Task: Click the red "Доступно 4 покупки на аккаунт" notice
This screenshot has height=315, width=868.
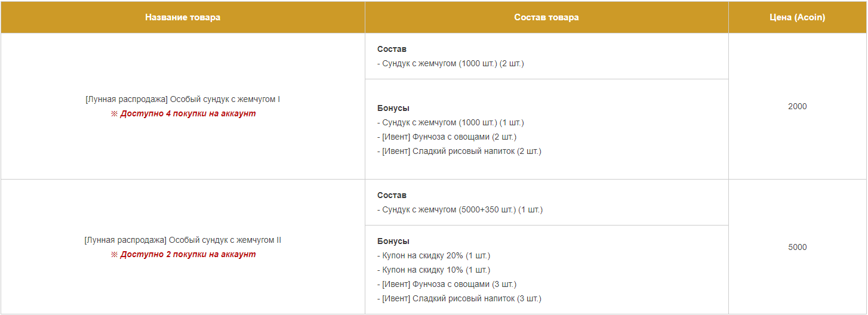Action: pyautogui.click(x=187, y=113)
